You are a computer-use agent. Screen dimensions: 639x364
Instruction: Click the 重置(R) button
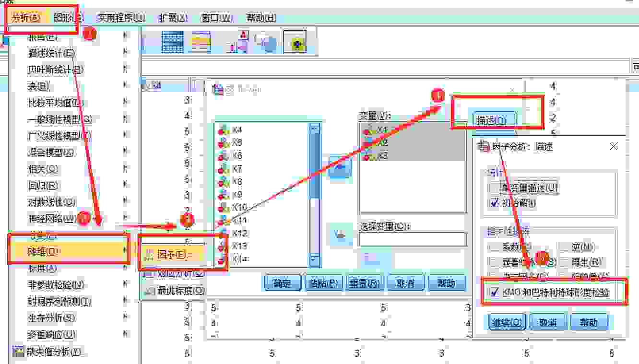point(365,283)
